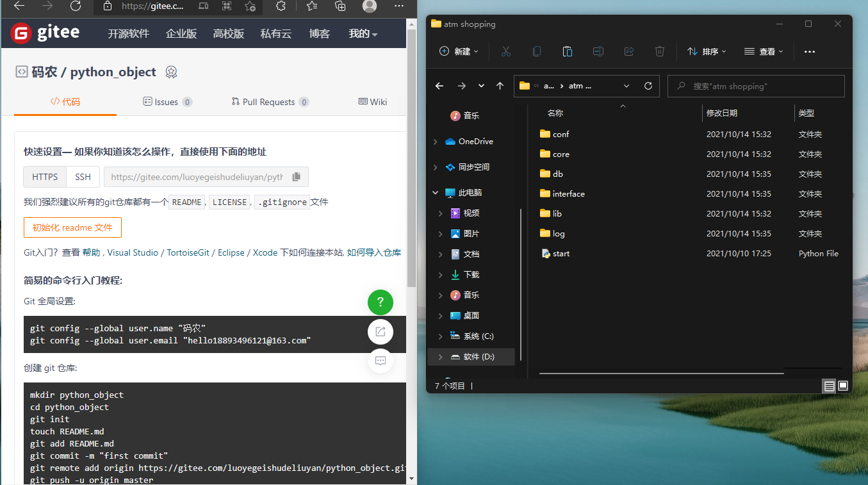
Task: Open Explorer toolbar more options ellipsis
Action: 810,51
